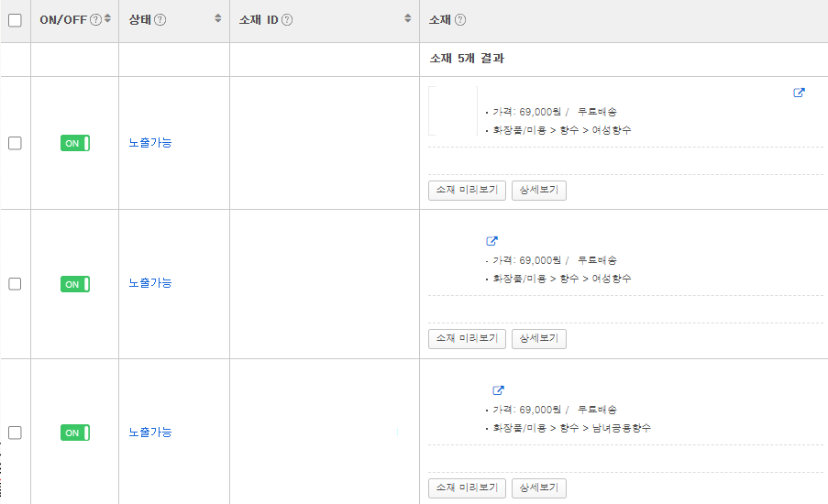This screenshot has width=828, height=504.
Task: Click the help icon next to ON/OFF header
Action: (96, 20)
